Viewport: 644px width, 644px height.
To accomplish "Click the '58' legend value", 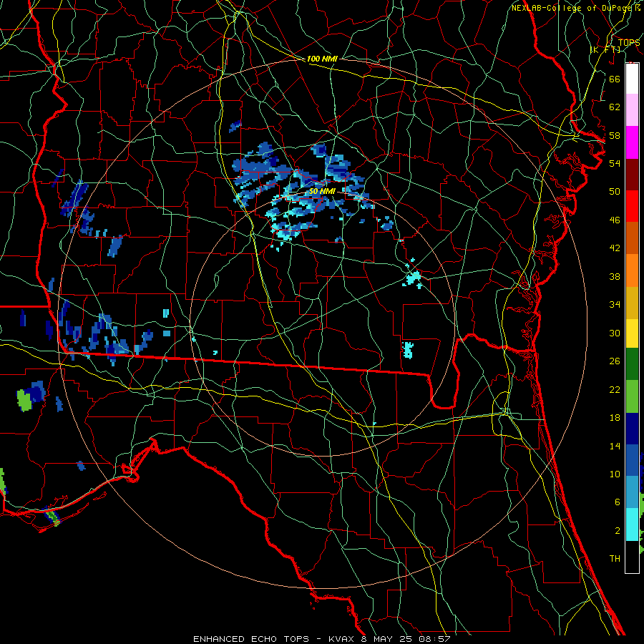I will click(x=615, y=135).
